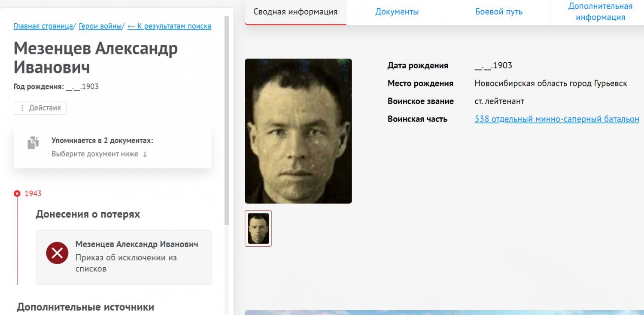Go to Главная страница breadcrumb link
644x315 pixels.
point(43,26)
